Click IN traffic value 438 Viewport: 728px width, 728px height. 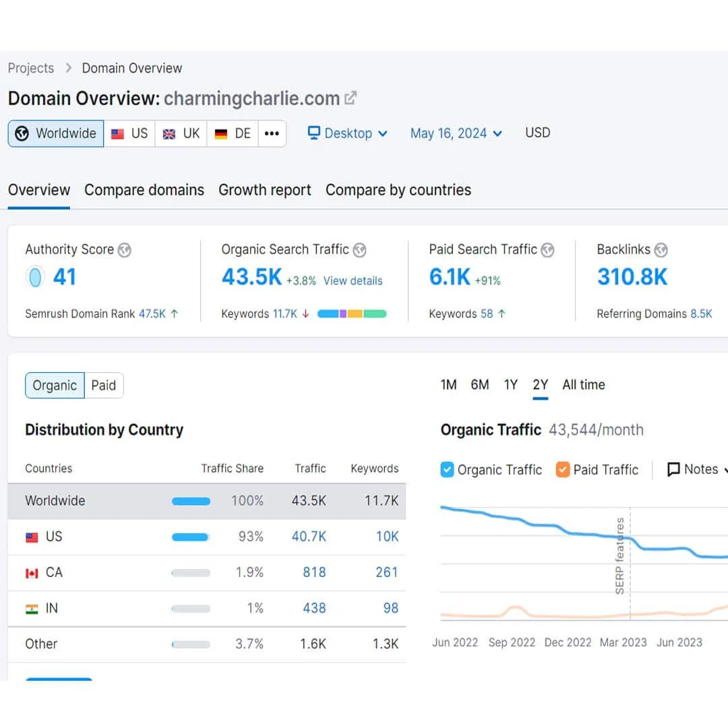[314, 608]
